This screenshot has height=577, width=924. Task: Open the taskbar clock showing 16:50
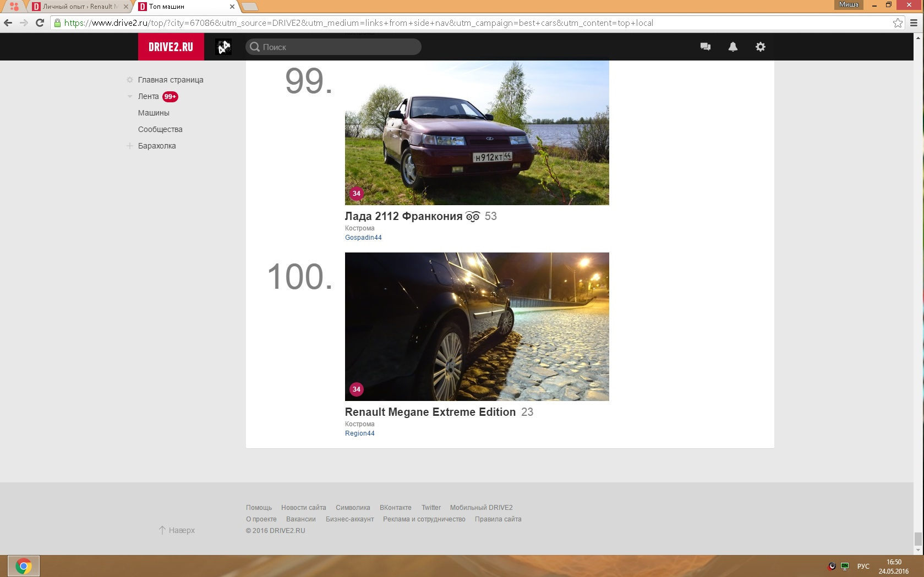tap(894, 567)
